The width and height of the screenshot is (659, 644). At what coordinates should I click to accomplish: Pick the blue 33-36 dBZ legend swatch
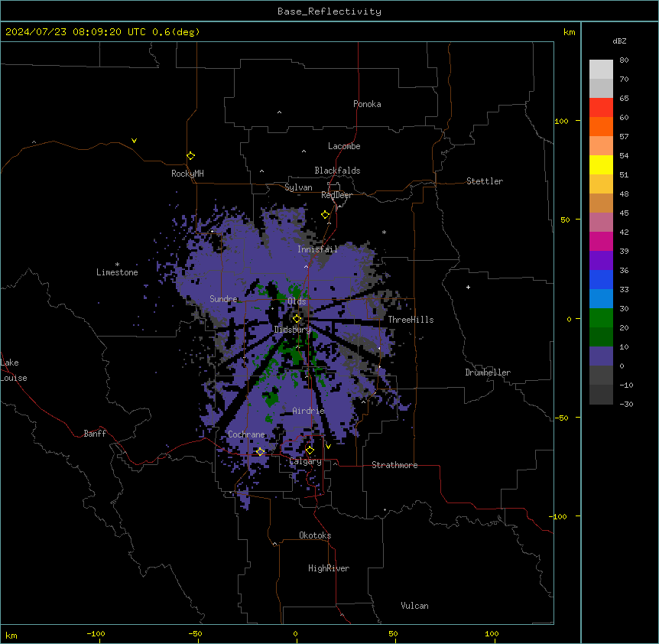coord(601,279)
